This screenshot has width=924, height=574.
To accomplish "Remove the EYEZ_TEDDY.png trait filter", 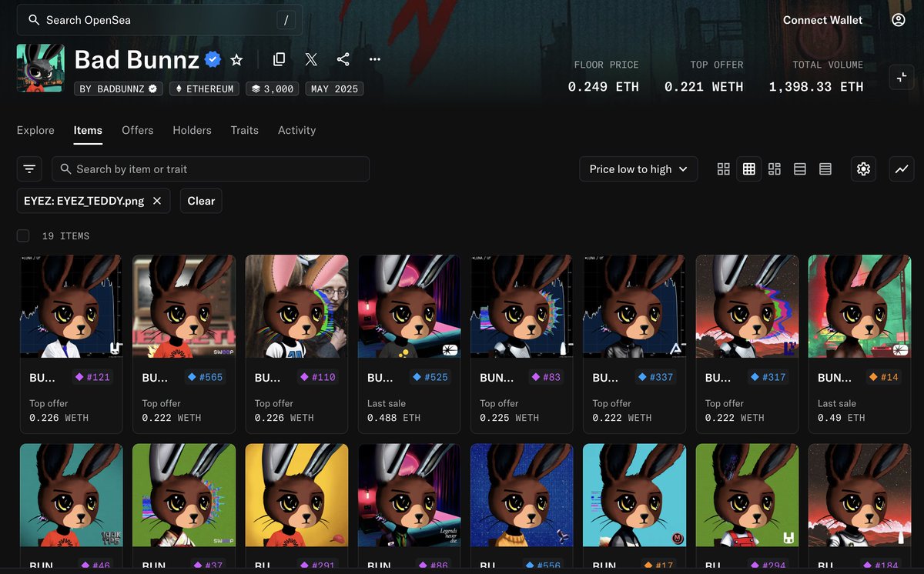I will click(x=157, y=200).
